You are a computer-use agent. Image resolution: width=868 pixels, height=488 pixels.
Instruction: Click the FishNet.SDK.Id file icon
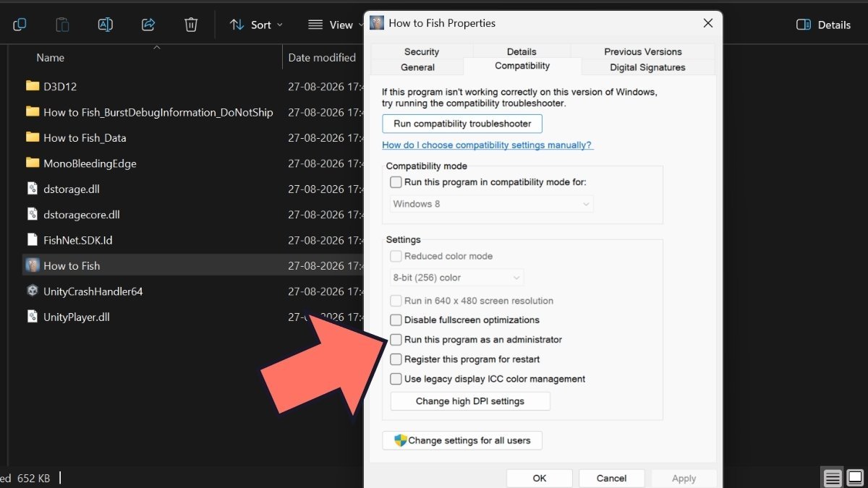click(32, 240)
